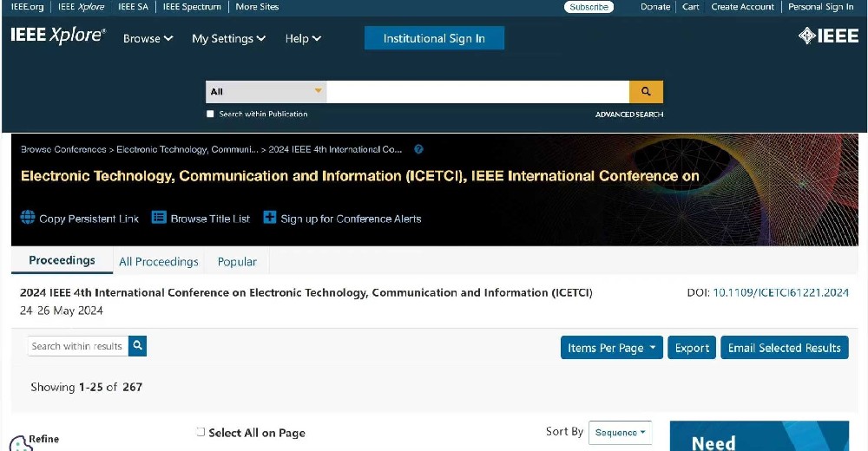
Task: Click the Institutional Sign In button
Action: click(434, 38)
